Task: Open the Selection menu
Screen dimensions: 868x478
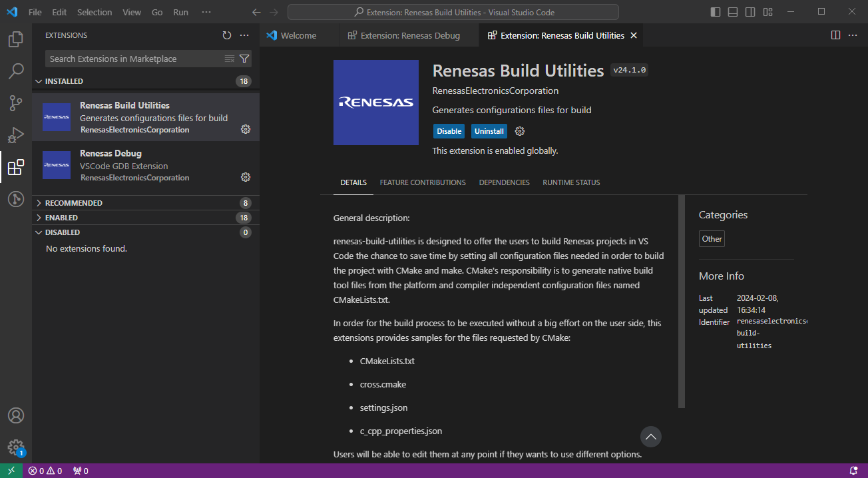Action: pos(95,12)
